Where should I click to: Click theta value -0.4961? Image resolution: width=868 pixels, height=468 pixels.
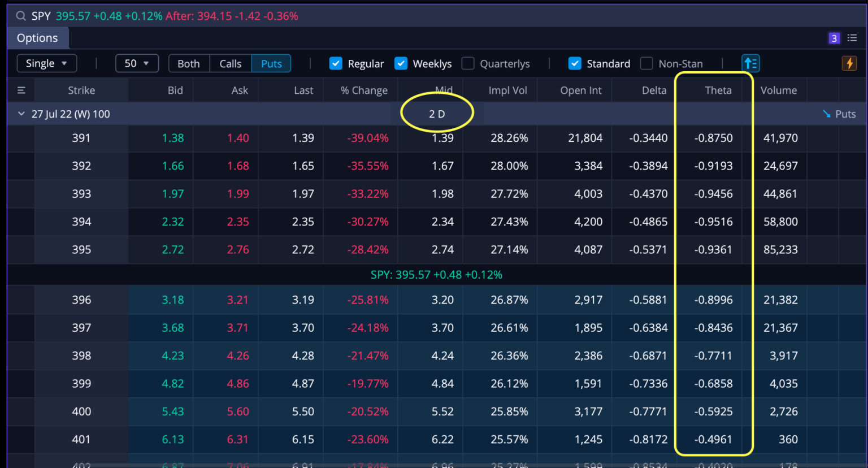[714, 440]
